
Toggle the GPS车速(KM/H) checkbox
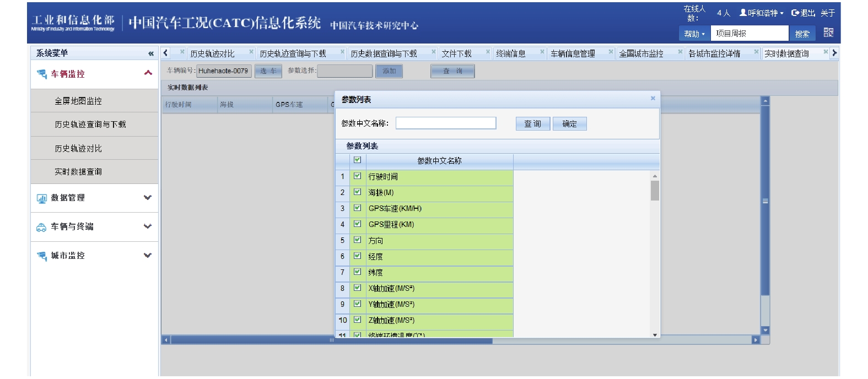[357, 208]
